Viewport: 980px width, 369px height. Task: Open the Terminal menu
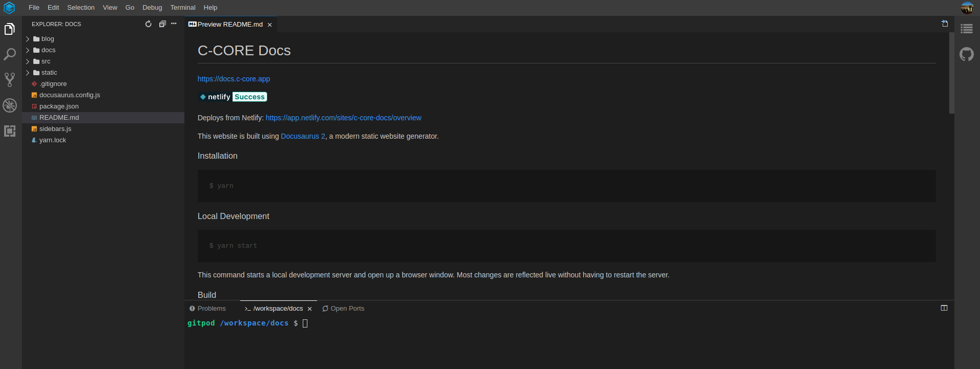183,8
